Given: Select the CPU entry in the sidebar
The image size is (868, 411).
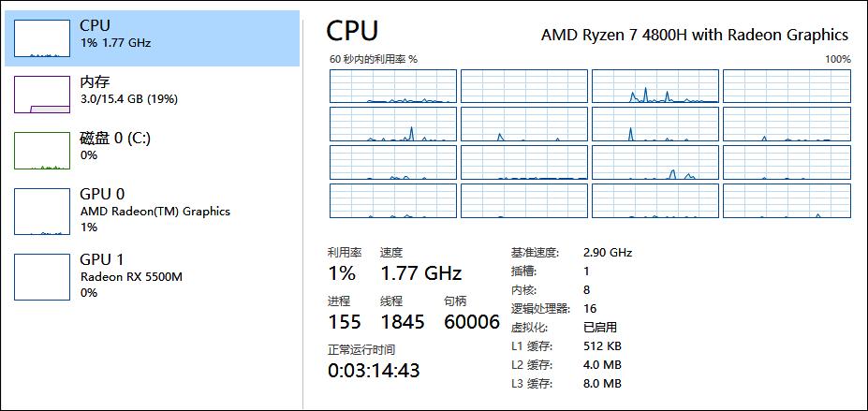Looking at the screenshot, I should coord(150,36).
